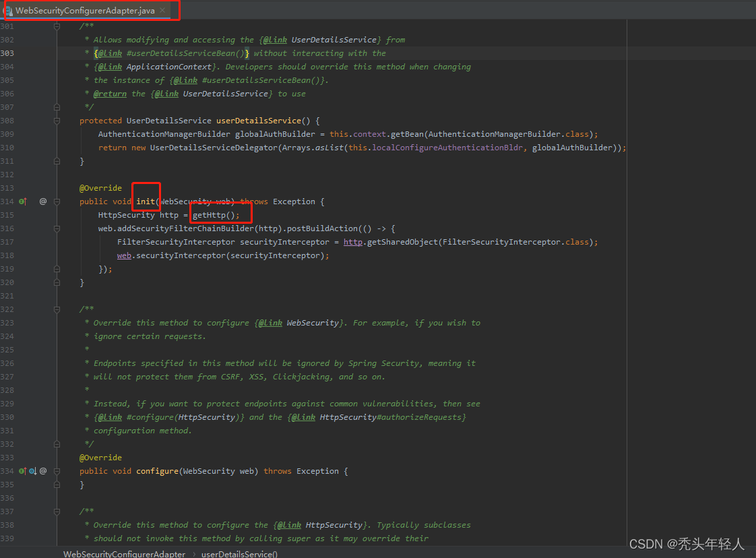The width and height of the screenshot is (756, 558).
Task: Collapse the lambda block at line 316
Action: coord(57,228)
